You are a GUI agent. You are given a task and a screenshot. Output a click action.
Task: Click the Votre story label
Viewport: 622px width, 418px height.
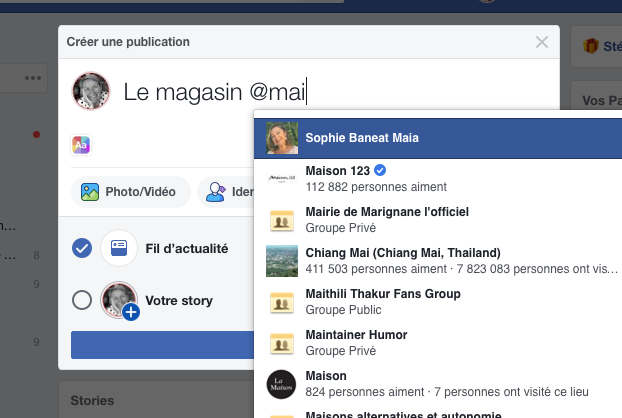click(x=179, y=301)
